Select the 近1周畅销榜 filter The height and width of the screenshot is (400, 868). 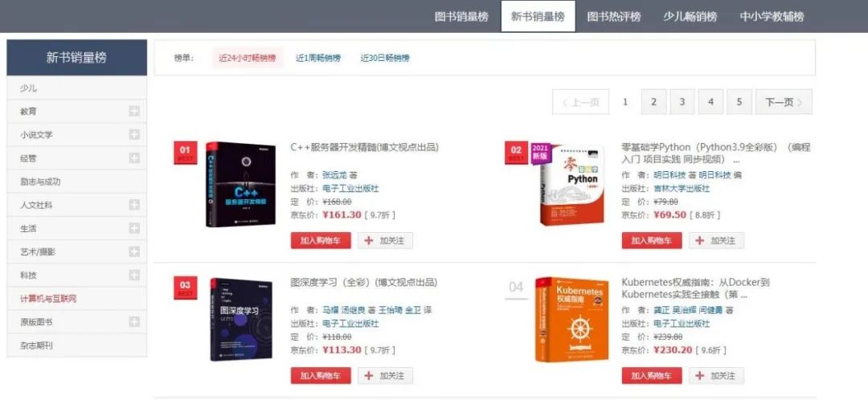coord(318,58)
